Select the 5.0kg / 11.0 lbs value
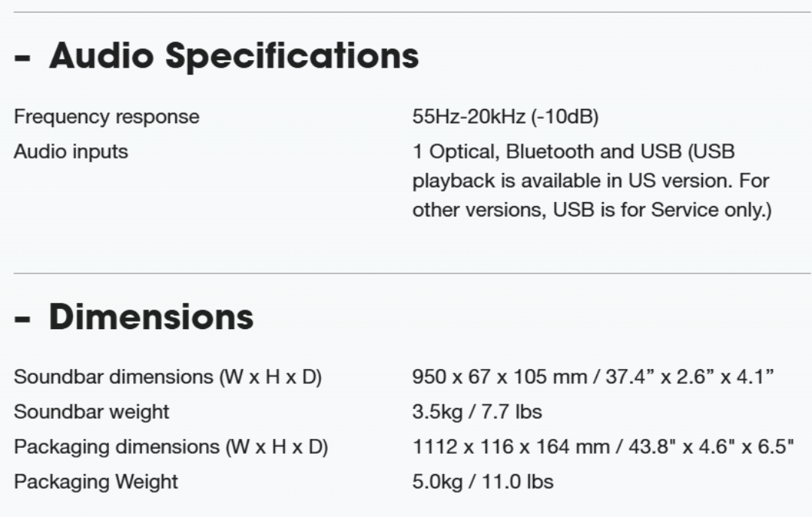This screenshot has width=812, height=517. [x=483, y=482]
